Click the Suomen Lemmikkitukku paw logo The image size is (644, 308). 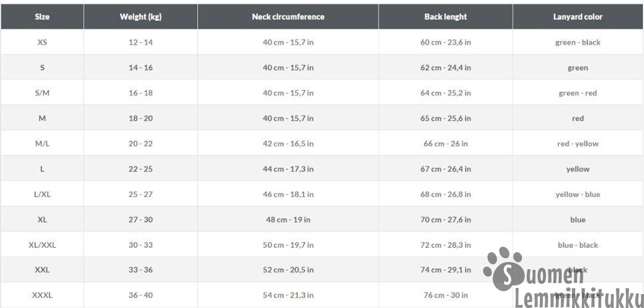pos(503,269)
